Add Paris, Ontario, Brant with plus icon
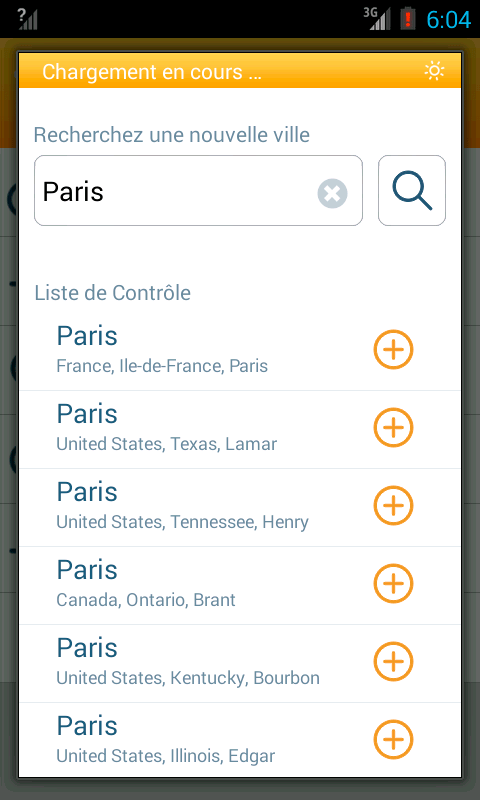Image resolution: width=480 pixels, height=800 pixels. tap(393, 584)
